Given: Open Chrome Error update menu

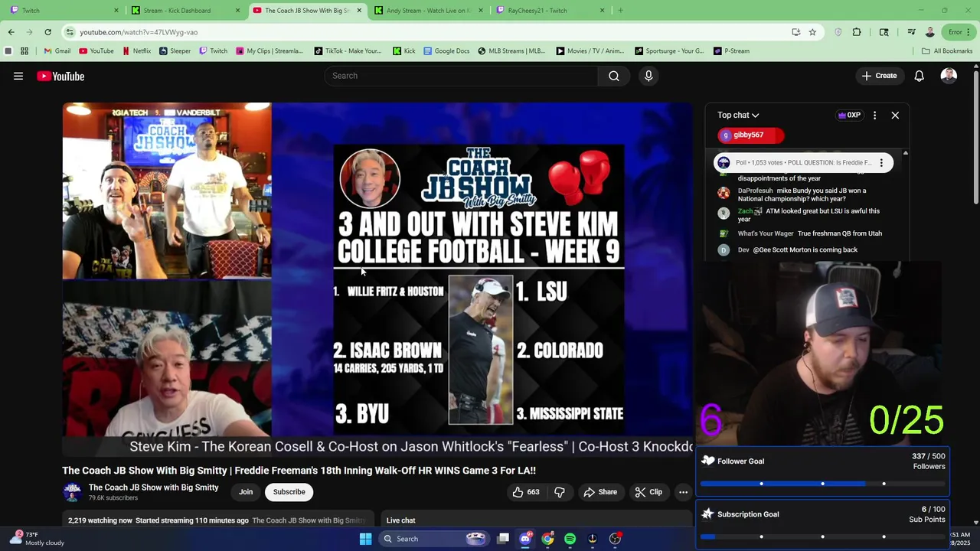Looking at the screenshot, I should (x=960, y=32).
